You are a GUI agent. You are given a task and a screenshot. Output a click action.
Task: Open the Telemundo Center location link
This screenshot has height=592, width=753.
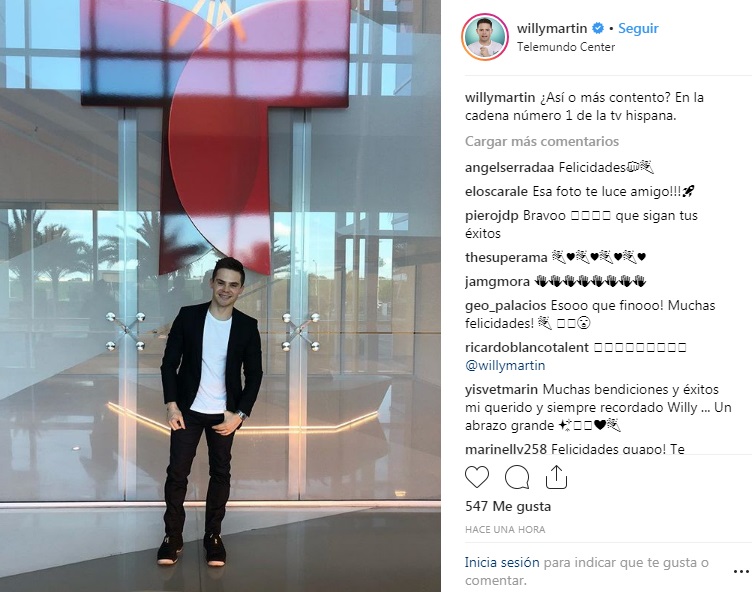tap(566, 47)
